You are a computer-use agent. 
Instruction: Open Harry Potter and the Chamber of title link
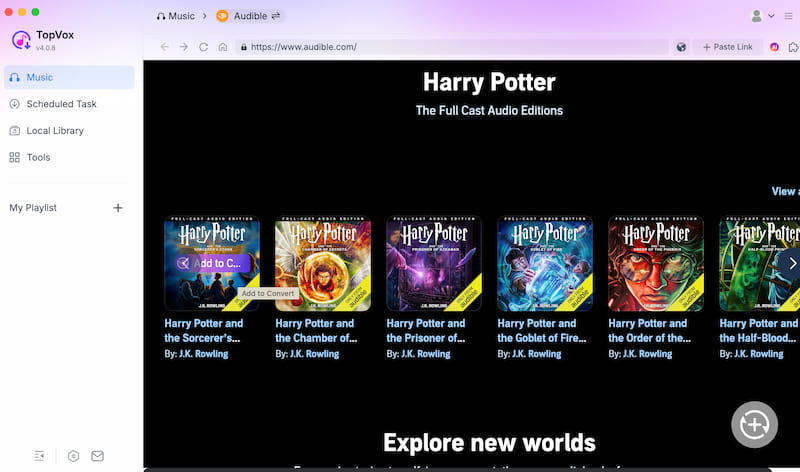click(316, 331)
